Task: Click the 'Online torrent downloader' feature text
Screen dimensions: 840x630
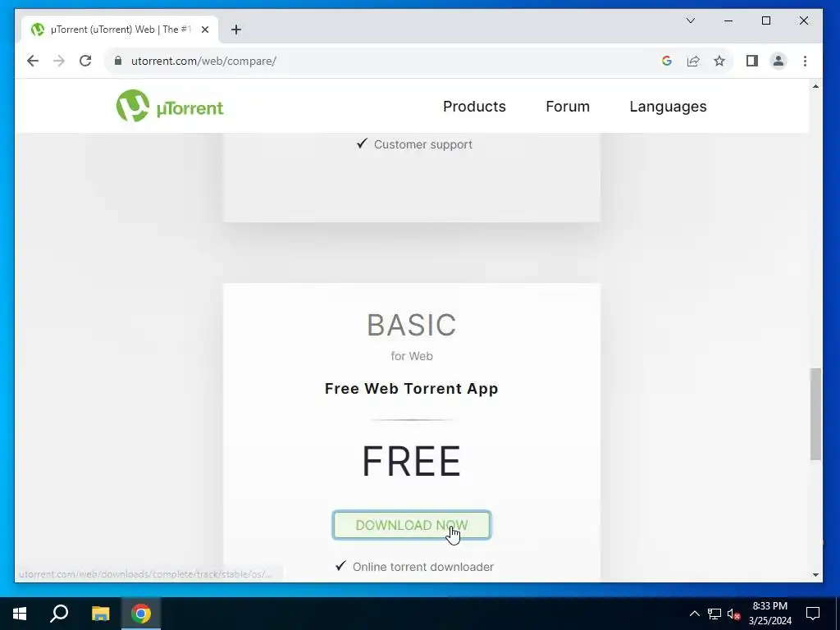Action: pos(422,567)
